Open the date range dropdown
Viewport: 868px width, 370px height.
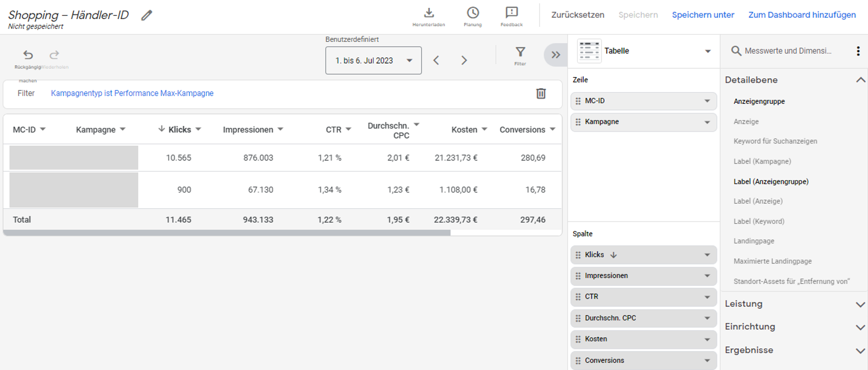click(x=374, y=60)
